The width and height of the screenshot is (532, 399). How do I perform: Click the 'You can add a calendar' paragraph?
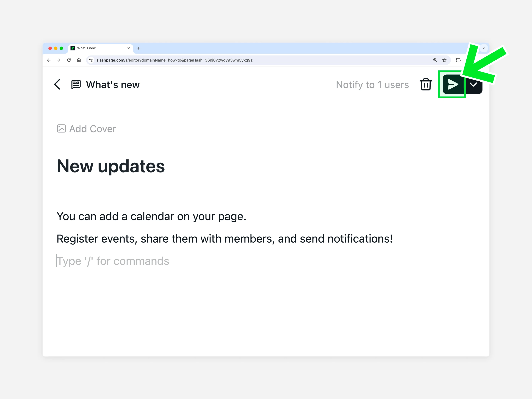click(x=151, y=217)
